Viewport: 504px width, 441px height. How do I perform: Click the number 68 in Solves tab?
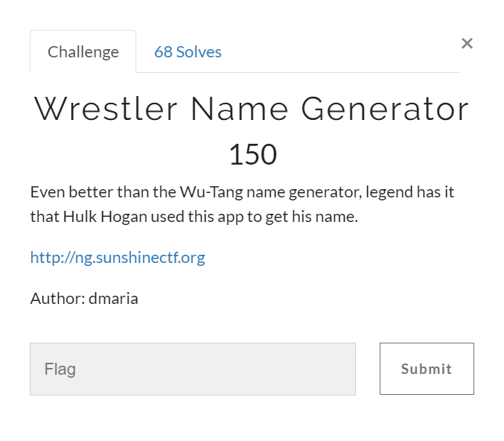coord(162,52)
